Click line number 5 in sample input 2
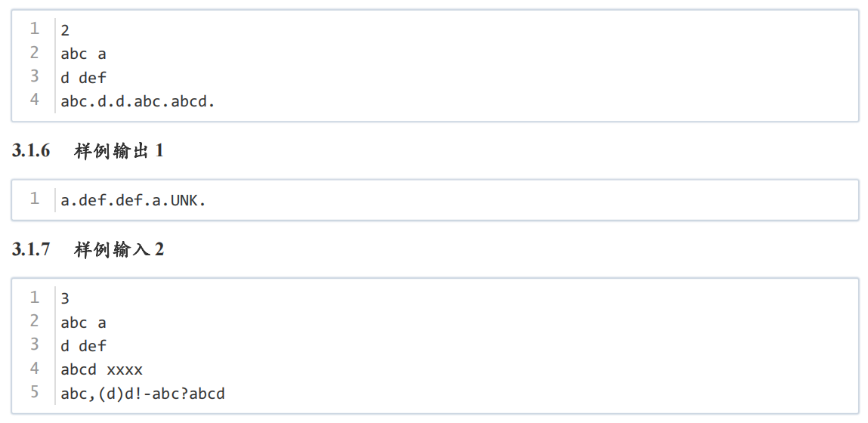The height and width of the screenshot is (423, 868). coord(34,392)
